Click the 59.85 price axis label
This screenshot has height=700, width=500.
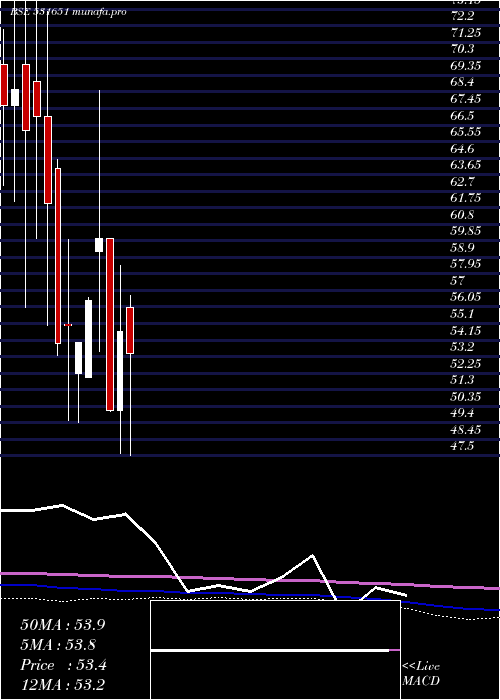click(466, 231)
